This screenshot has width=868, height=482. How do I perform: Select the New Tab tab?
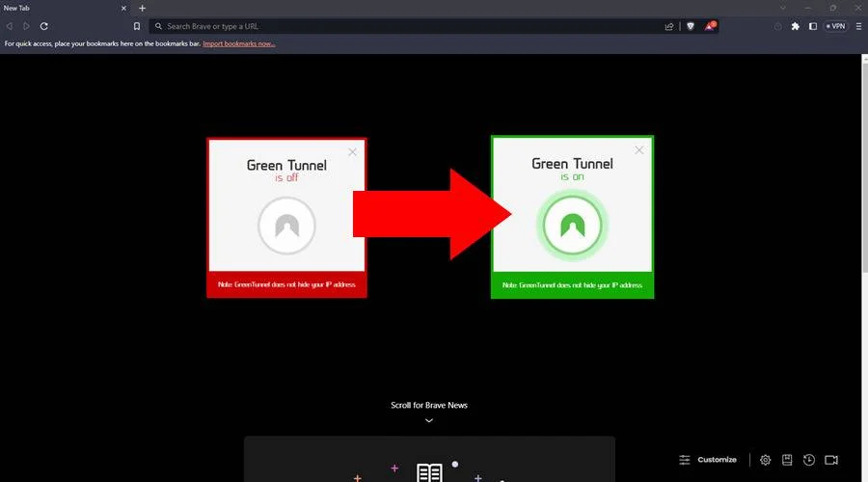coord(65,8)
